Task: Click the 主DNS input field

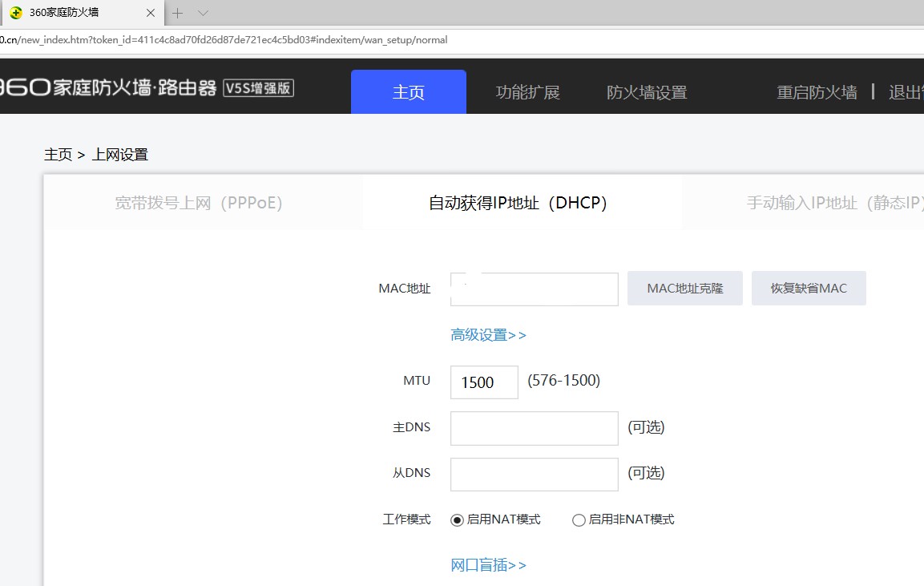Action: [x=535, y=428]
